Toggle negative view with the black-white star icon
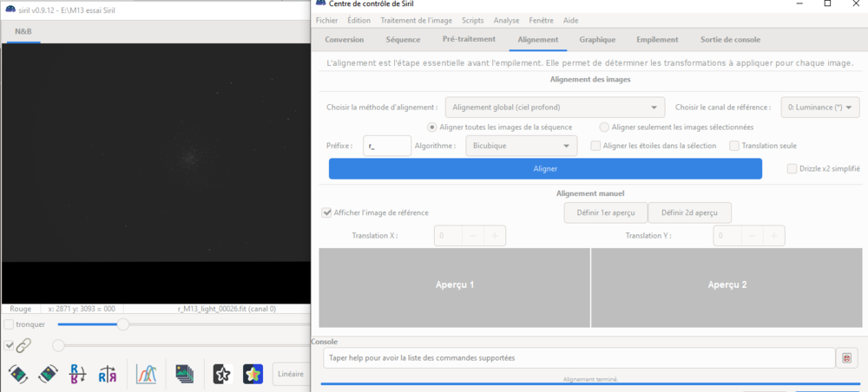This screenshot has height=392, width=868. [x=221, y=375]
